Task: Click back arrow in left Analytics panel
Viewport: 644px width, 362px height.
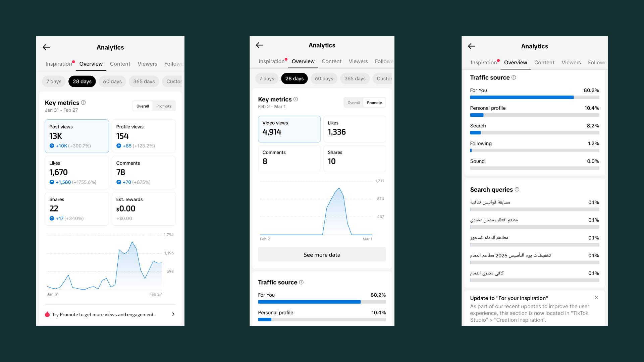Action: coord(46,47)
